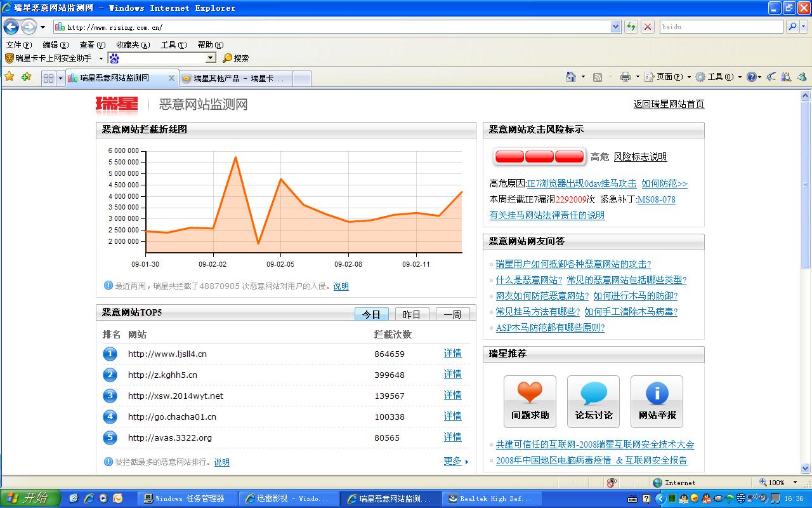
Task: Expand the address bar URL history dropdown
Action: tap(615, 27)
